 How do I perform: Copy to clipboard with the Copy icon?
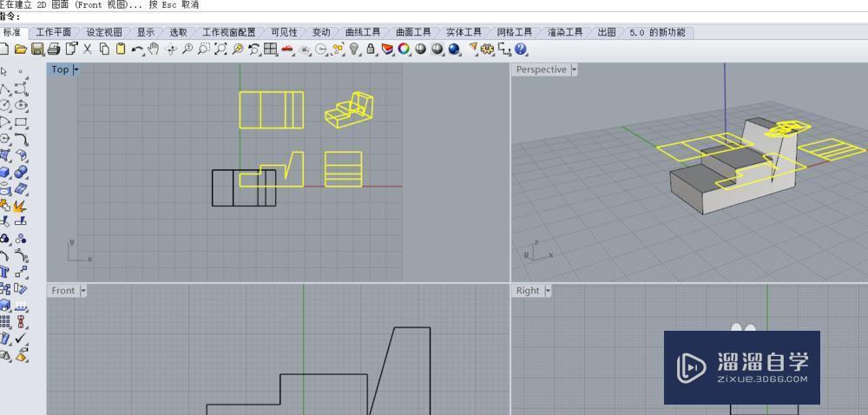pyautogui.click(x=104, y=49)
